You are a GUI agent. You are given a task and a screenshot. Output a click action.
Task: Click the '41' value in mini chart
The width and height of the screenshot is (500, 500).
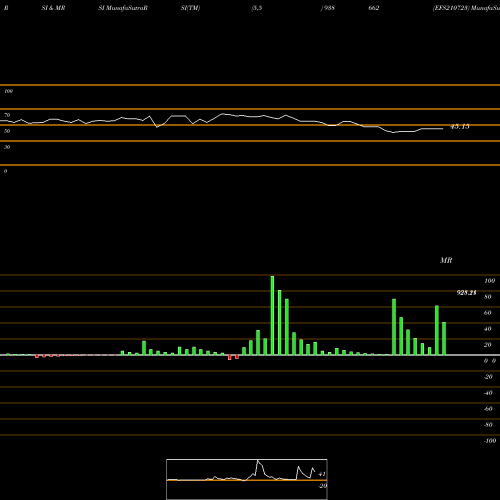[322, 474]
